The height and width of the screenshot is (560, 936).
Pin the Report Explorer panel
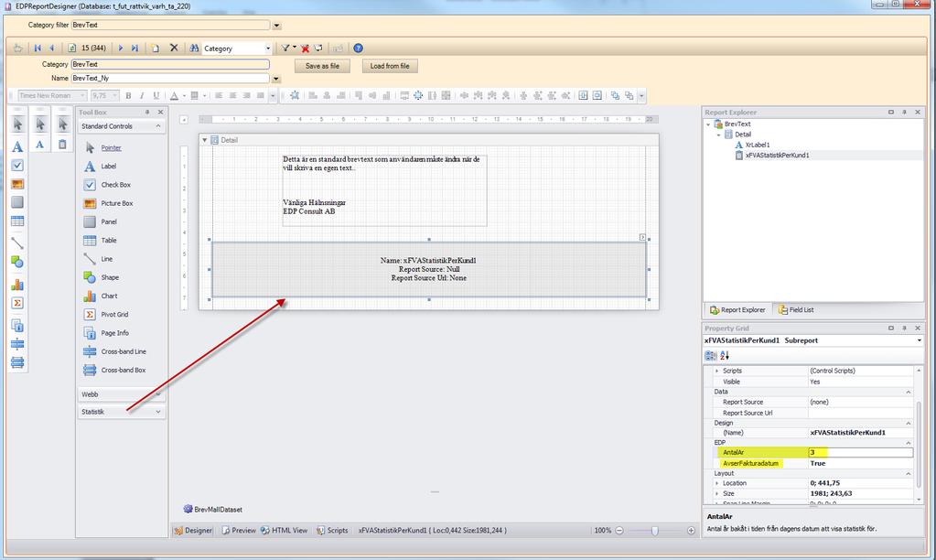(904, 113)
